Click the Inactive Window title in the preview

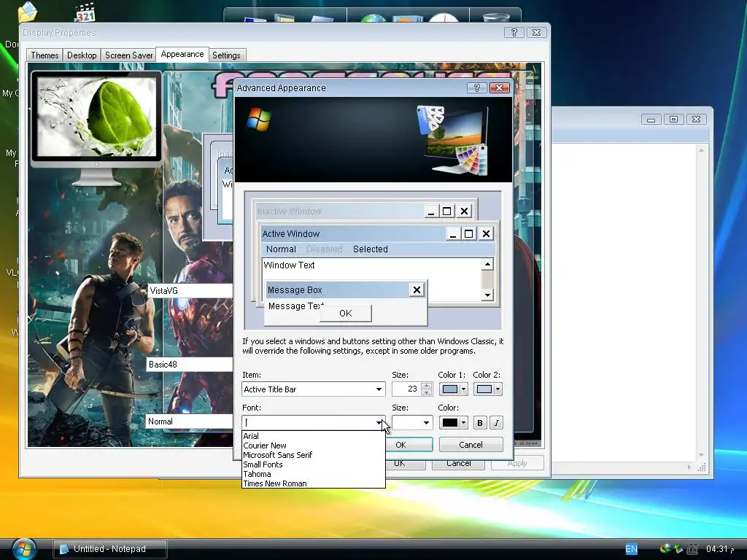point(289,211)
